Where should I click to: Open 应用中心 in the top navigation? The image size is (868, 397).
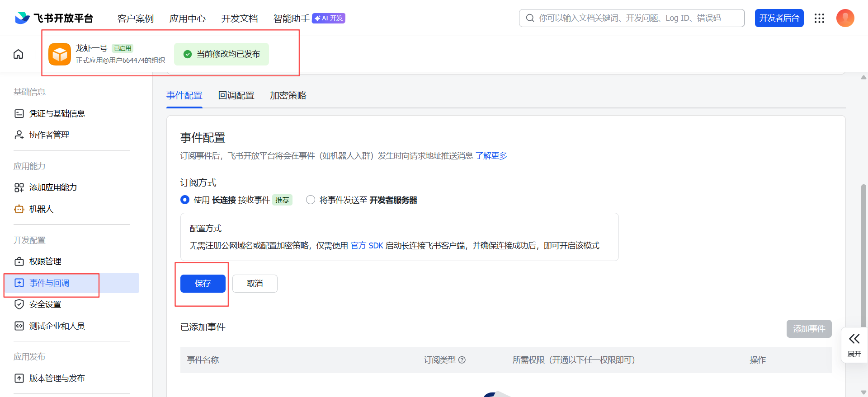tap(188, 19)
